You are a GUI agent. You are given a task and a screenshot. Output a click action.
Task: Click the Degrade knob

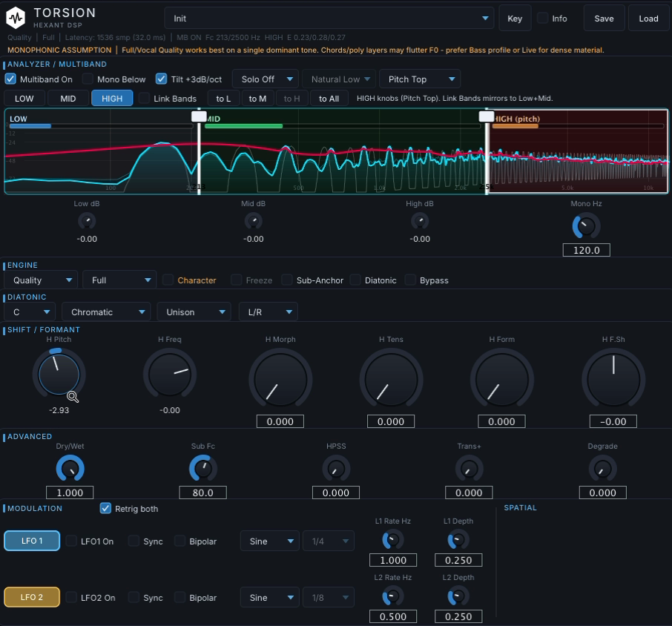click(602, 468)
